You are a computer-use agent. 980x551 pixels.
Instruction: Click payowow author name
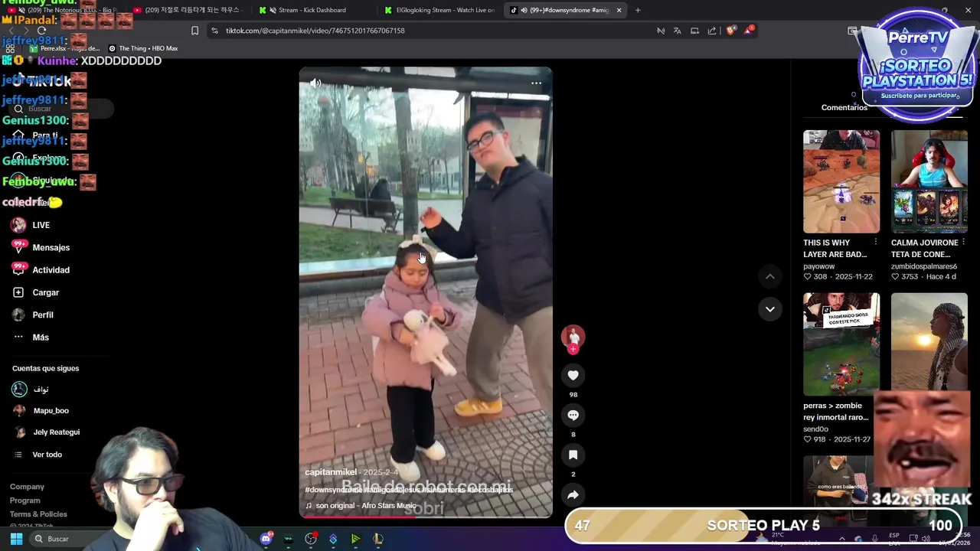[x=819, y=266]
